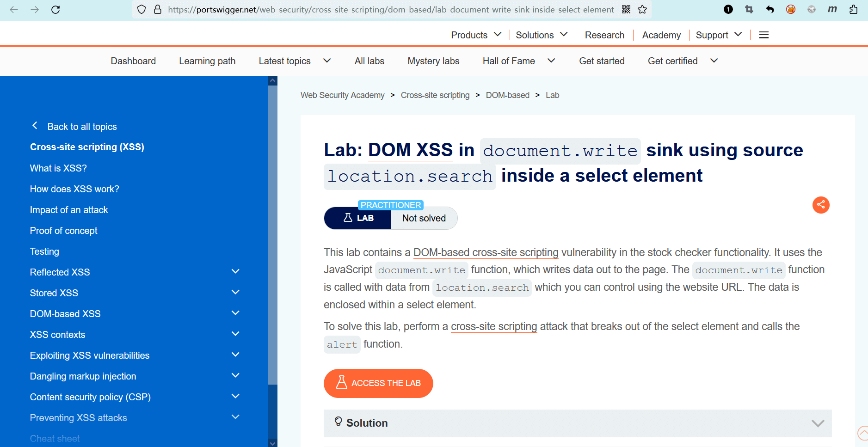Click the undo arrow toolbar icon

(770, 9)
